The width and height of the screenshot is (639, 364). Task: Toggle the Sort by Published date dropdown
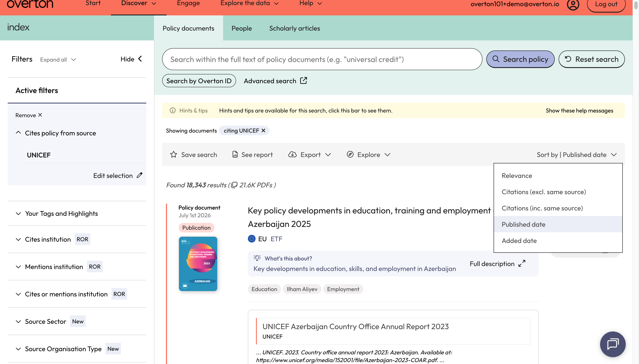pyautogui.click(x=577, y=154)
